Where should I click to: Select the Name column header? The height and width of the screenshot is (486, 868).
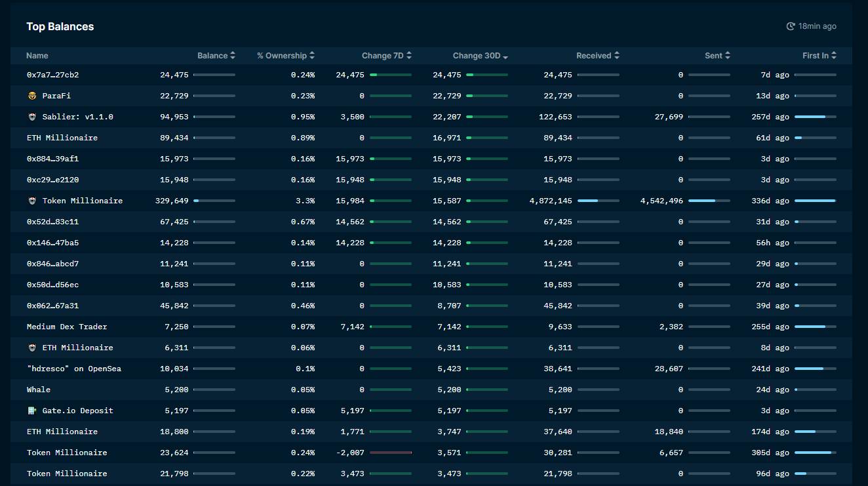pos(37,55)
